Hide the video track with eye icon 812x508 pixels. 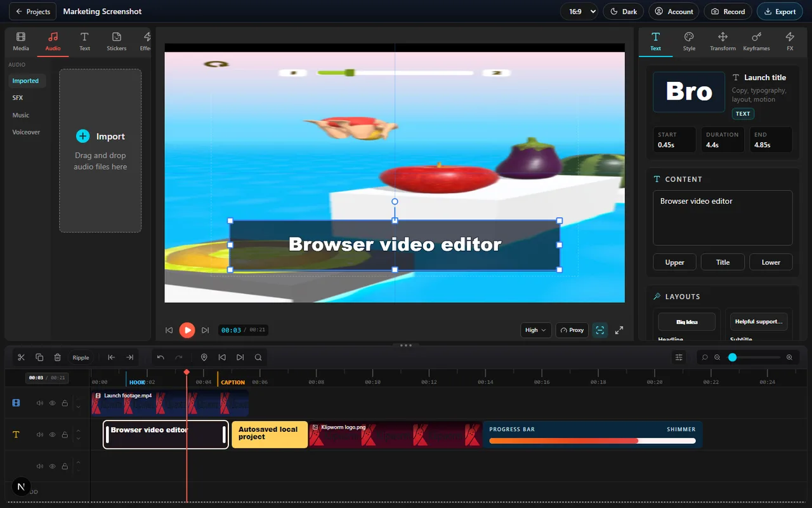click(53, 403)
